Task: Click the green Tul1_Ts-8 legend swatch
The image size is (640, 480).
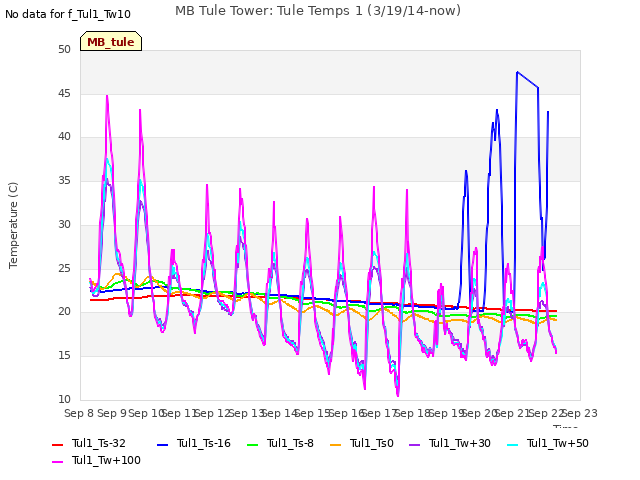Action: (253, 444)
